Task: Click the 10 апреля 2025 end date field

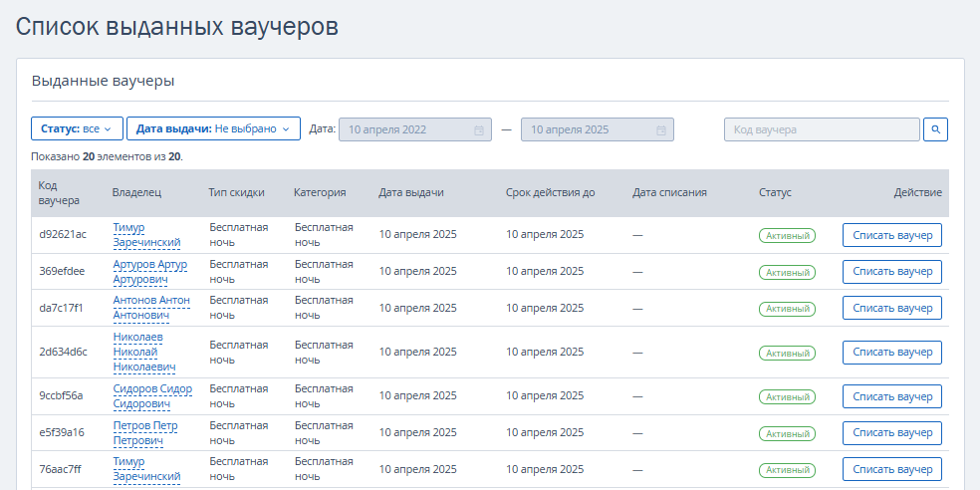Action: click(x=598, y=129)
